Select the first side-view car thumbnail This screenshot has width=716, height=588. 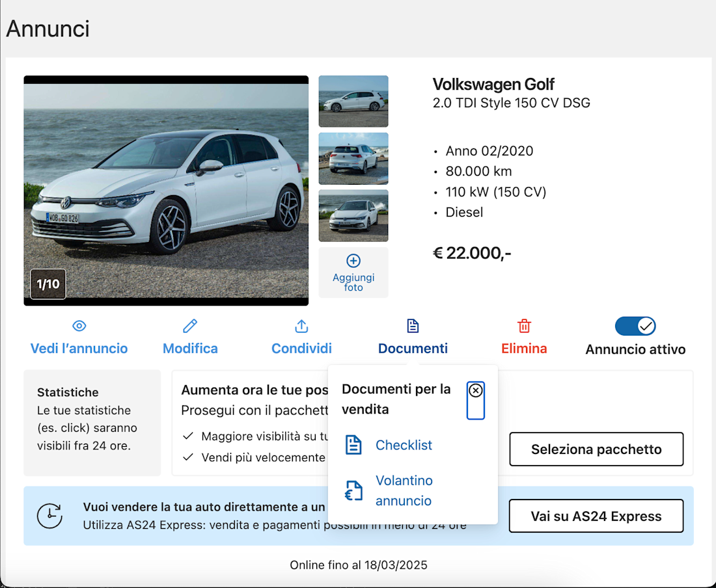point(353,101)
